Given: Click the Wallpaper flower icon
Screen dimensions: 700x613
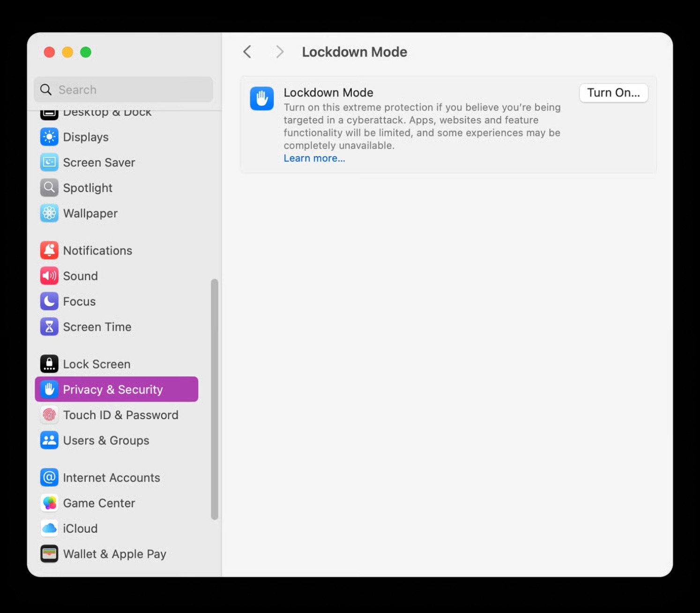Looking at the screenshot, I should pyautogui.click(x=49, y=213).
